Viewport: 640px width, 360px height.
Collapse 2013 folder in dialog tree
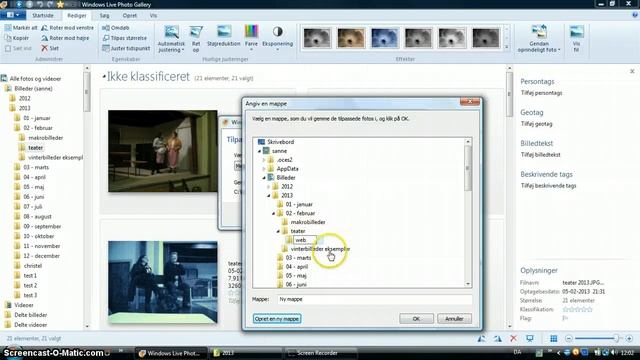coord(269,196)
